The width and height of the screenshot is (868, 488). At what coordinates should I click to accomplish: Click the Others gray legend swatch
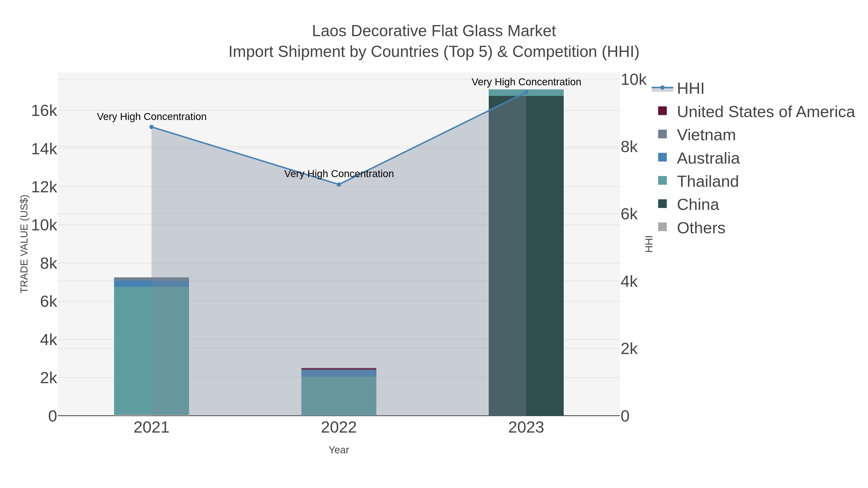coord(663,227)
